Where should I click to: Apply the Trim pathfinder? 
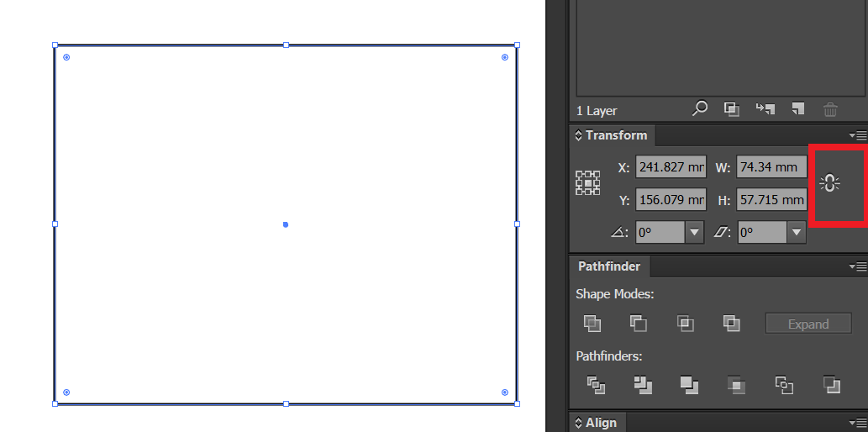(x=644, y=385)
